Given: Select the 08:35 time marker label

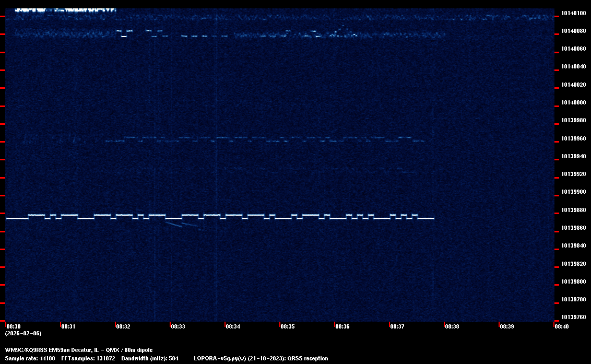Looking at the screenshot, I should [x=288, y=326].
